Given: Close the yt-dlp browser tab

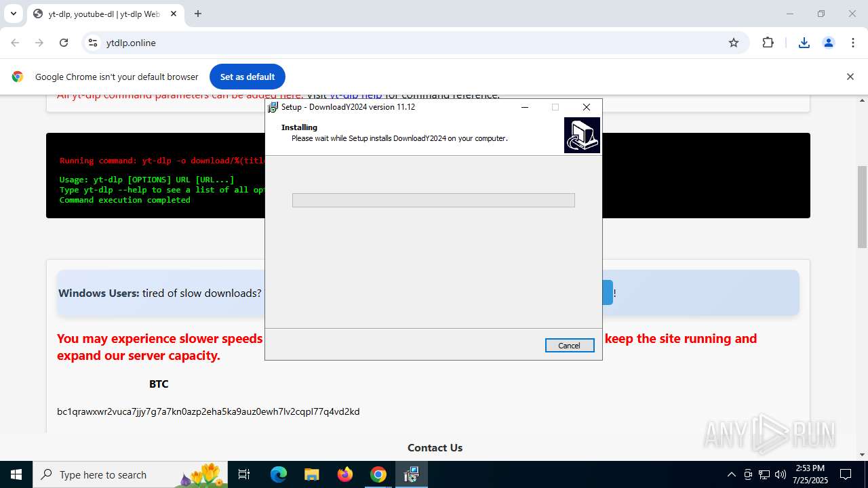Looking at the screenshot, I should click(174, 14).
